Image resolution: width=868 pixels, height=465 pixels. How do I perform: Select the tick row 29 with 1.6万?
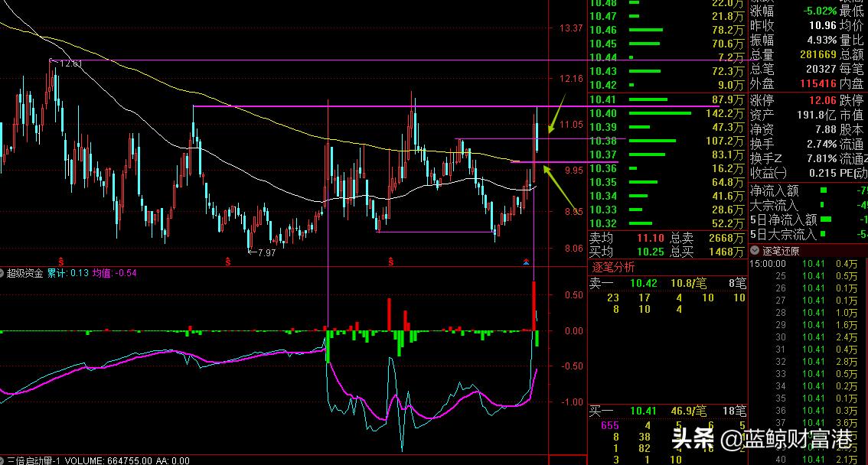(x=808, y=325)
